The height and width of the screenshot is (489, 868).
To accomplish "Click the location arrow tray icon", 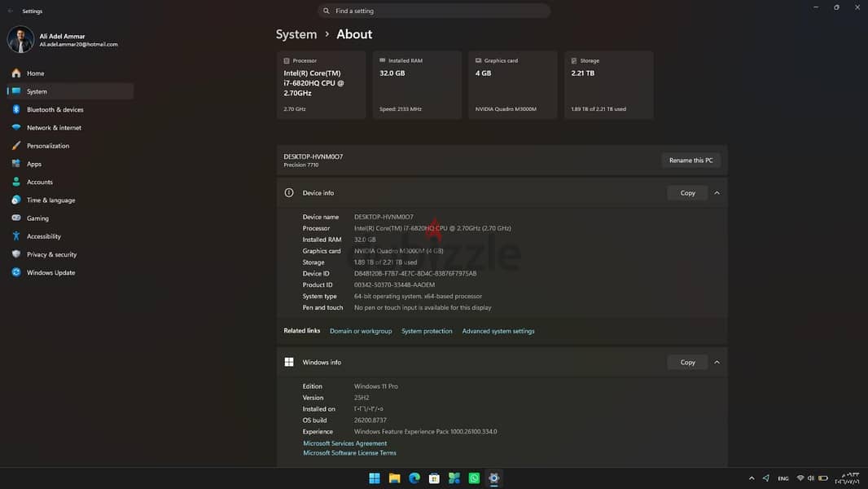I will pos(766,478).
